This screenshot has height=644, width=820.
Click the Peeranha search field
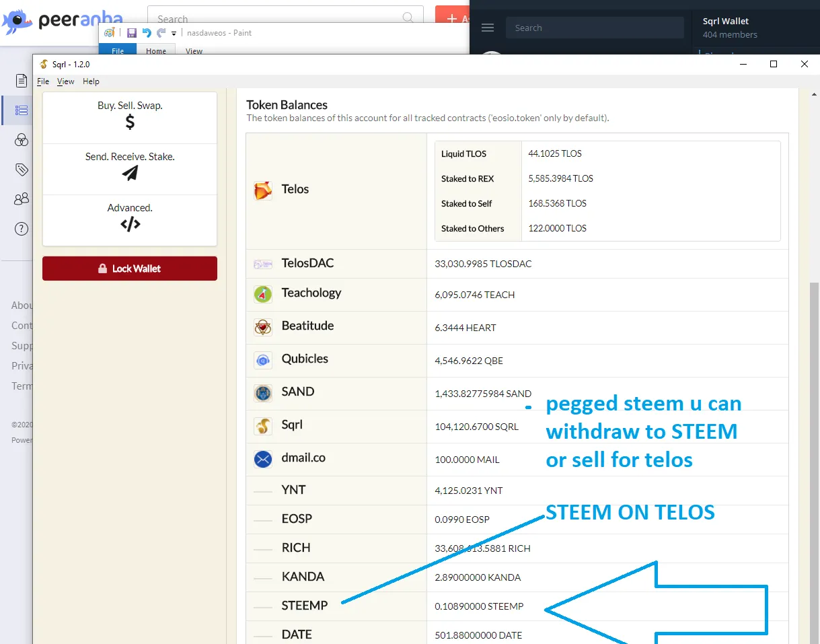point(285,19)
